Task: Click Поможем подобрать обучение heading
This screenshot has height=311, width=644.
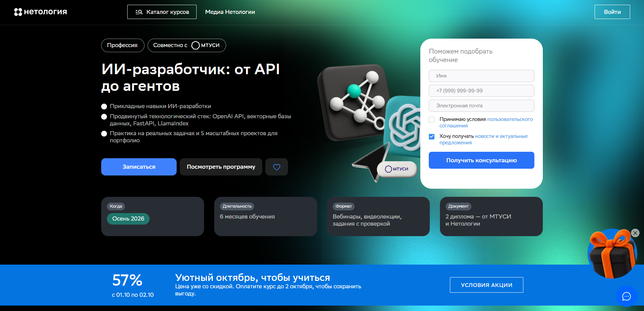Action: point(461,56)
